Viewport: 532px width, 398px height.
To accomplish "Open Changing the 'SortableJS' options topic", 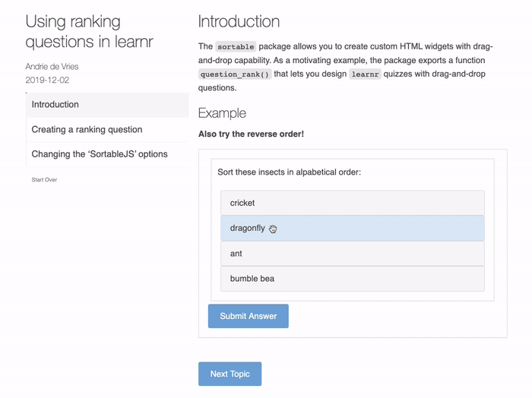I will (100, 154).
